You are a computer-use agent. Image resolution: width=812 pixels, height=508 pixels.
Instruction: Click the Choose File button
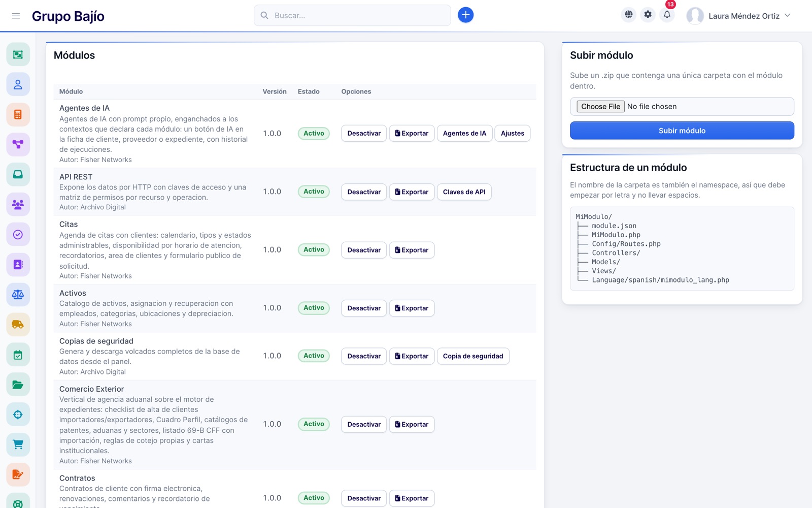tap(600, 107)
